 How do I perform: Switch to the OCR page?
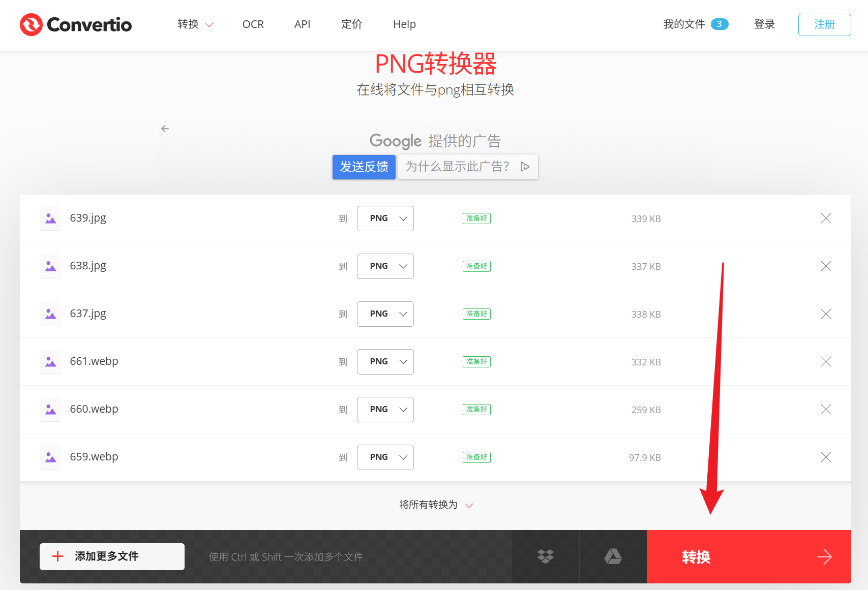(x=253, y=24)
